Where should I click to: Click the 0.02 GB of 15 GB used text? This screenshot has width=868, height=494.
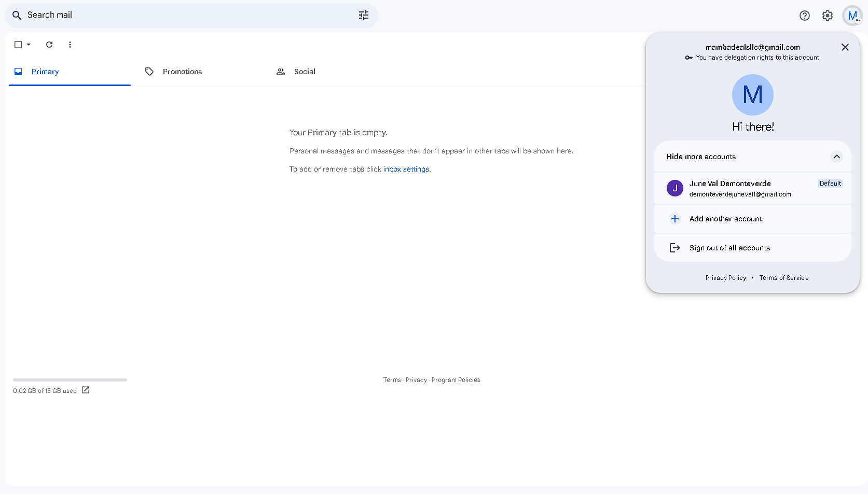coord(45,391)
